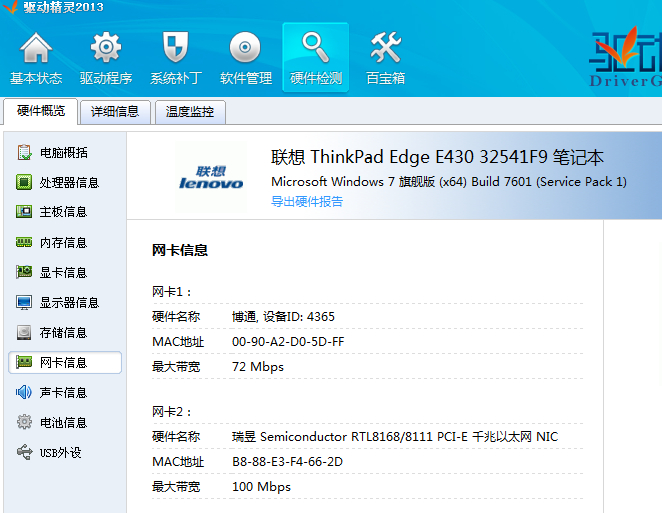Click the ThinkPad Edge E430 model title
Viewport: 662px width, 513px height.
[x=437, y=157]
